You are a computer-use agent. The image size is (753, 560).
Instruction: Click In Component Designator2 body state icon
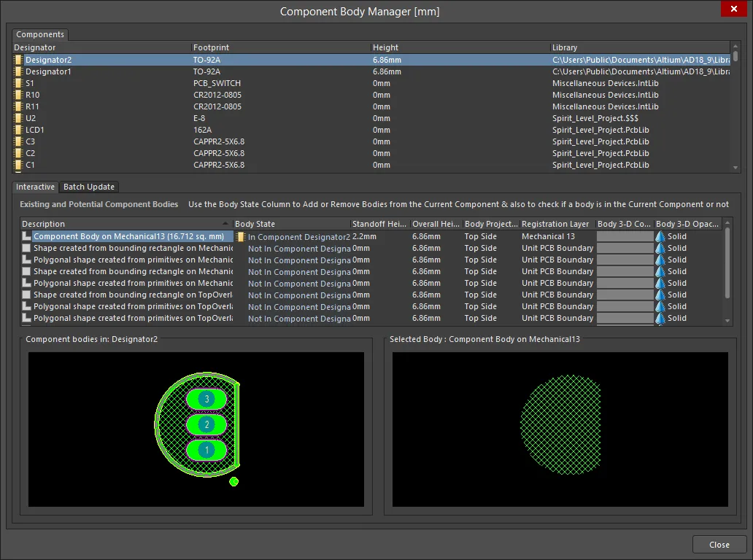tap(241, 236)
